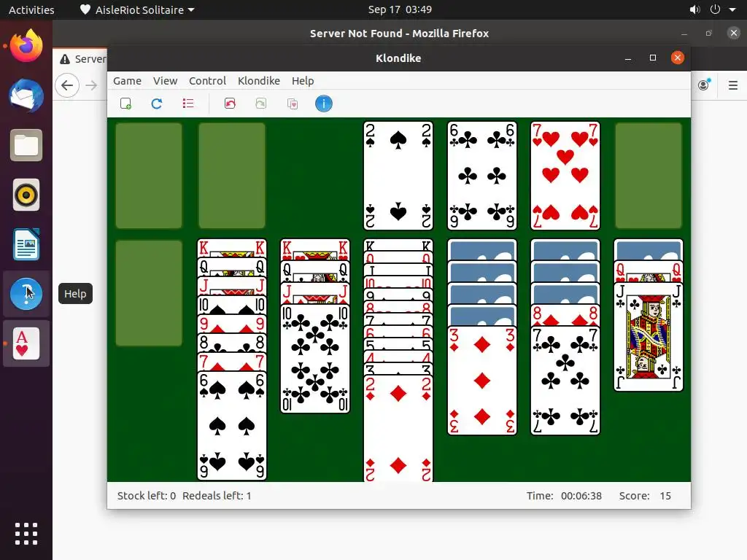The image size is (747, 560).
Task: Open the Klondike menu
Action: [259, 81]
